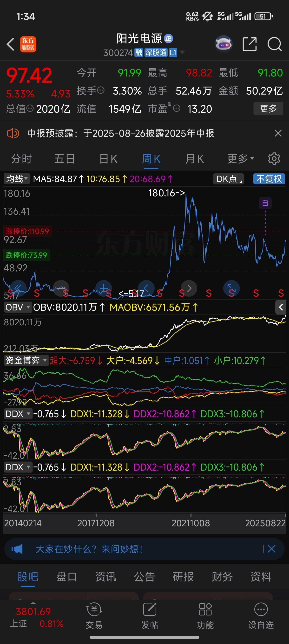Switch to 月K chart tab

(x=195, y=158)
